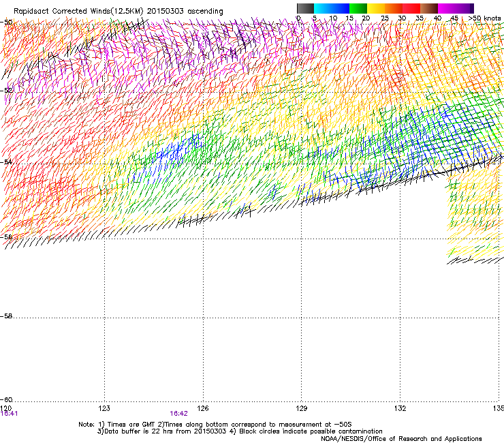This screenshot has height=443, width=504.
Task: Click the date text '20150303 ascending'
Action: (x=185, y=11)
